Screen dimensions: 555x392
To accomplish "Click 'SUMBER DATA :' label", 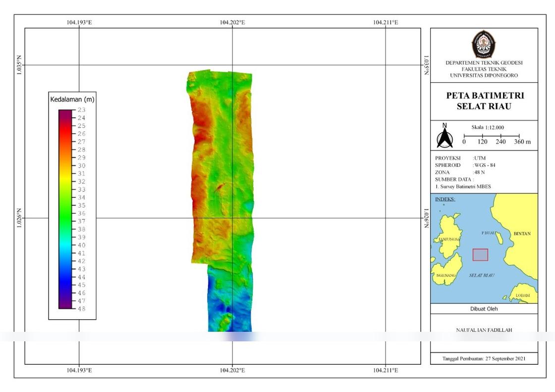I will 454,179.
